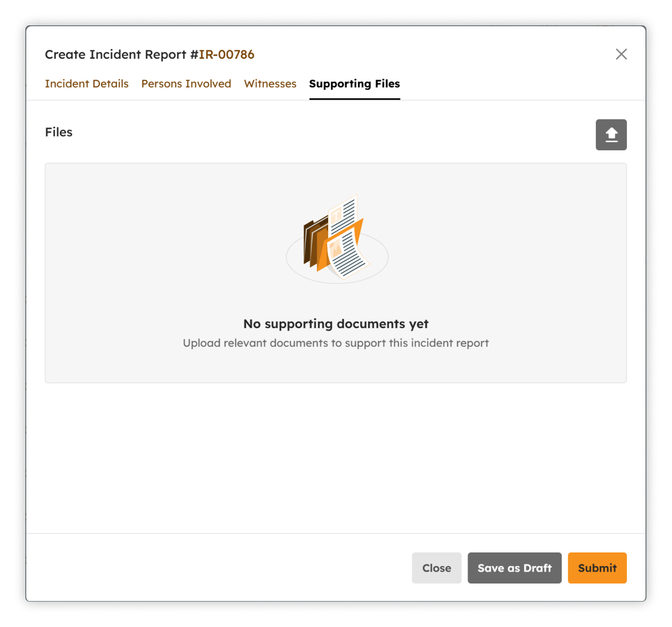Click the folder and documents illustration
This screenshot has width=672, height=627.
coord(337,239)
